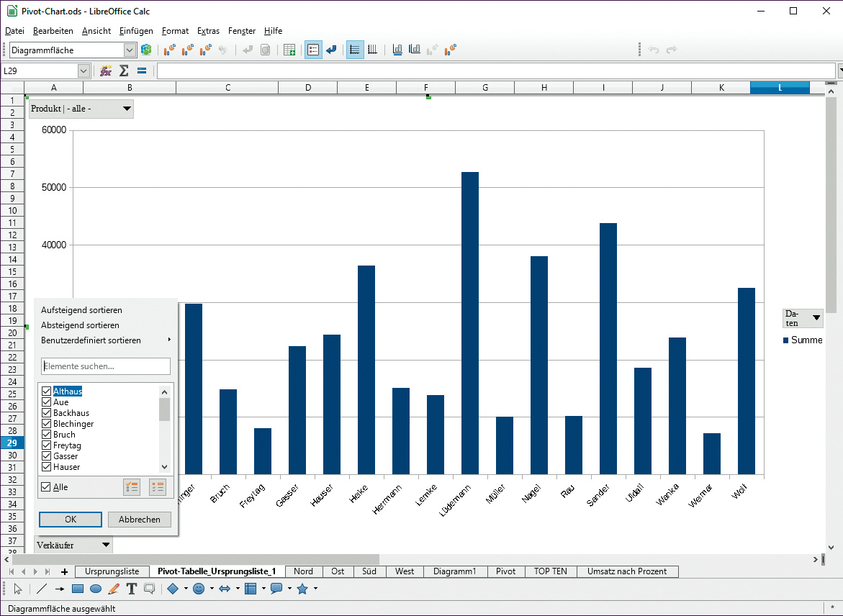
Task: Click the Legend on/off toolbar icon
Action: point(313,50)
